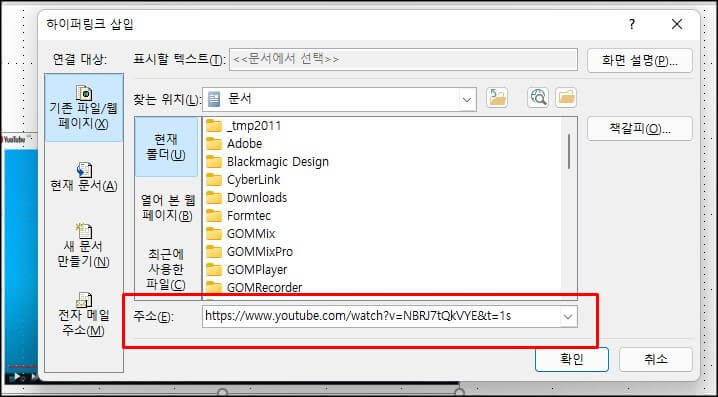Select the Formtec folder

[239, 216]
